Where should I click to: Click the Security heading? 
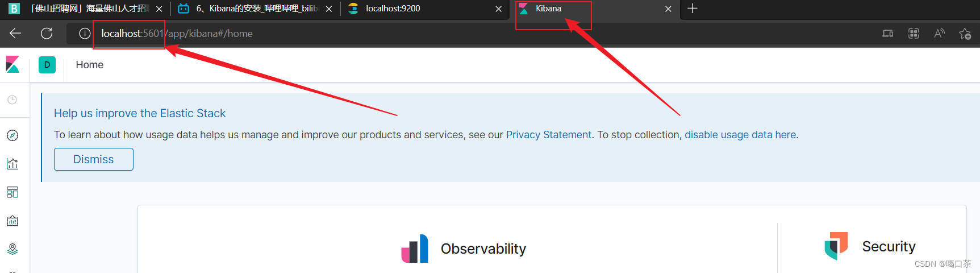(x=889, y=246)
